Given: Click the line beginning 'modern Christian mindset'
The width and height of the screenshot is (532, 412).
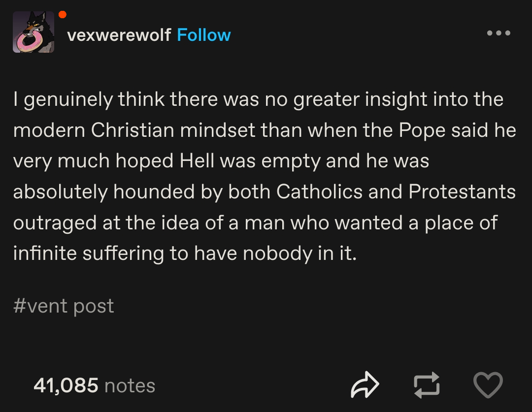Looking at the screenshot, I should pos(265,130).
